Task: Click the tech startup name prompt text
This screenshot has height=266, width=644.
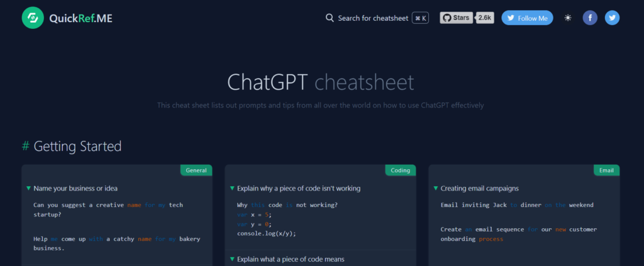Action: tap(108, 209)
